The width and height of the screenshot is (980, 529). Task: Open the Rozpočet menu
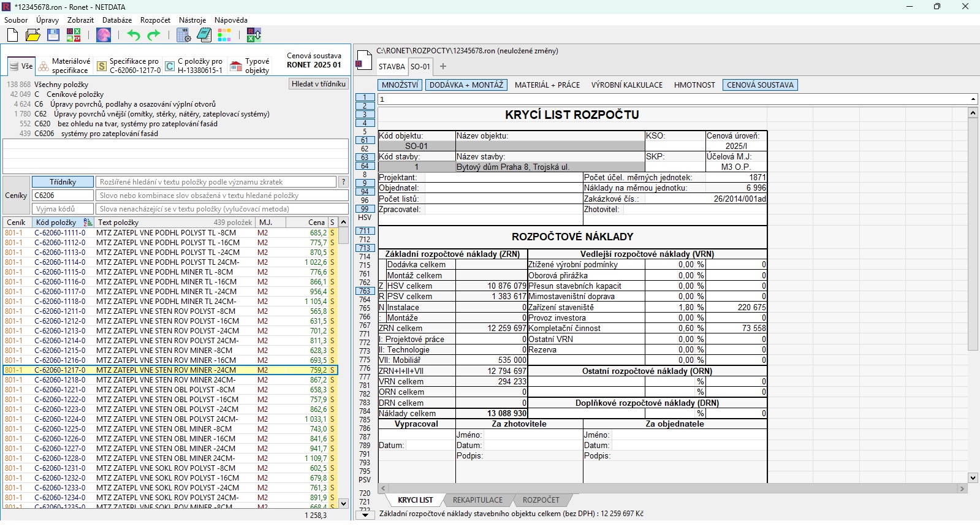pyautogui.click(x=156, y=20)
